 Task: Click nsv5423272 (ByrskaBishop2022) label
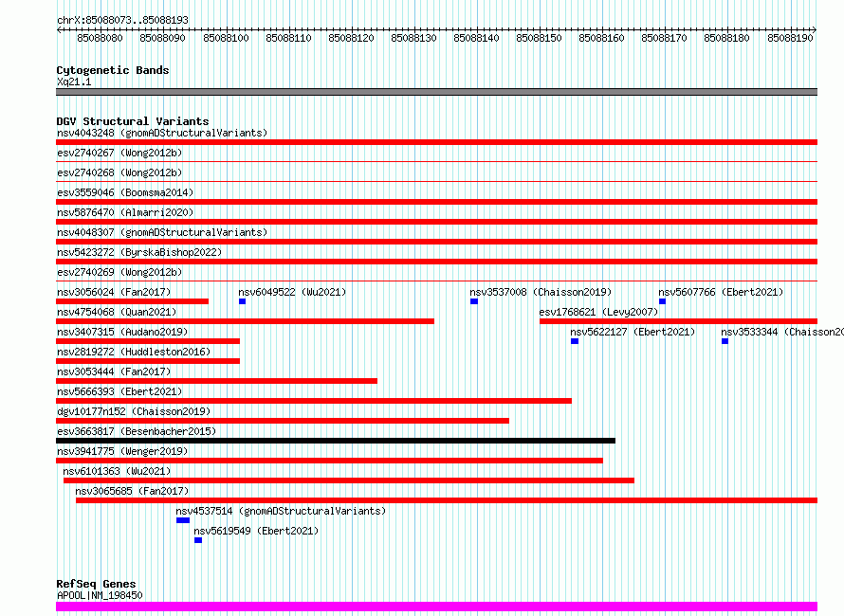pyautogui.click(x=139, y=252)
